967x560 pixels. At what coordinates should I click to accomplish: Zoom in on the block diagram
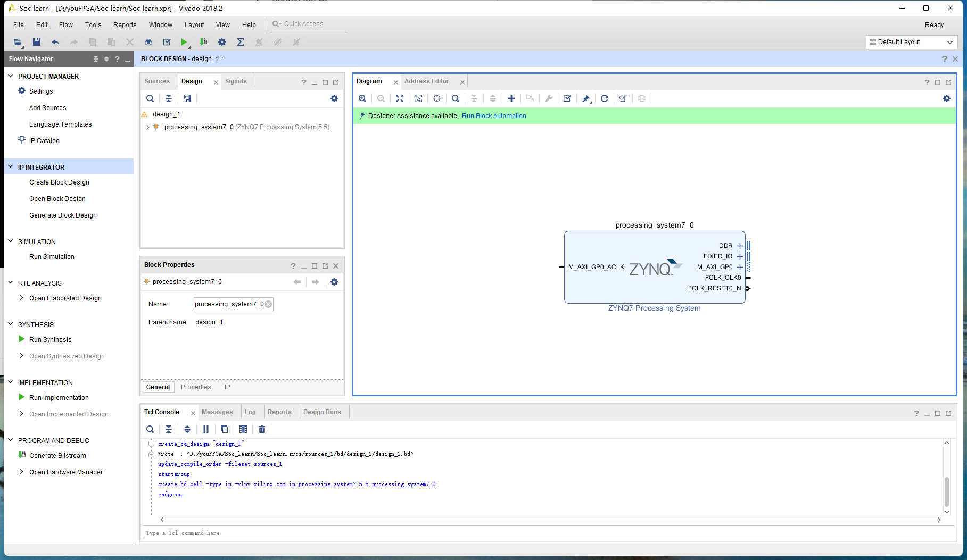362,98
